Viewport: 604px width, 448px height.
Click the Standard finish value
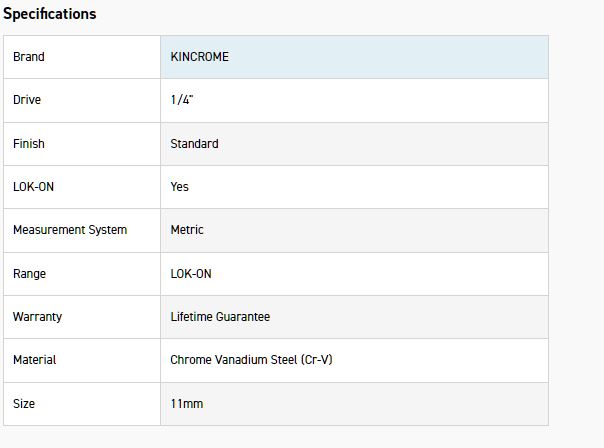(x=194, y=144)
